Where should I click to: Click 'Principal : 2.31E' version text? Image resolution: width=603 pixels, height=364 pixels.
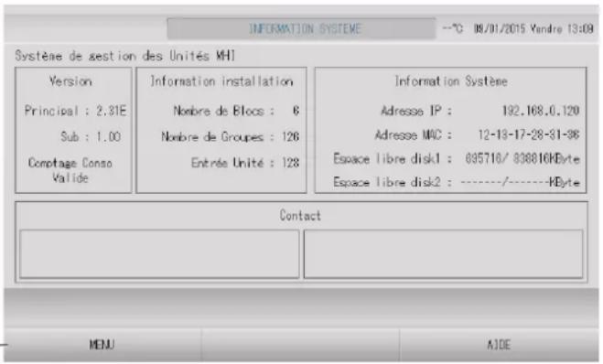coord(75,111)
